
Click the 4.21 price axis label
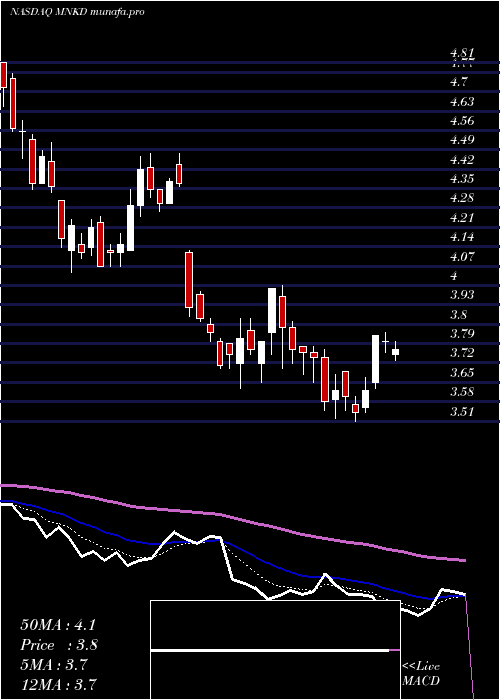(x=462, y=217)
